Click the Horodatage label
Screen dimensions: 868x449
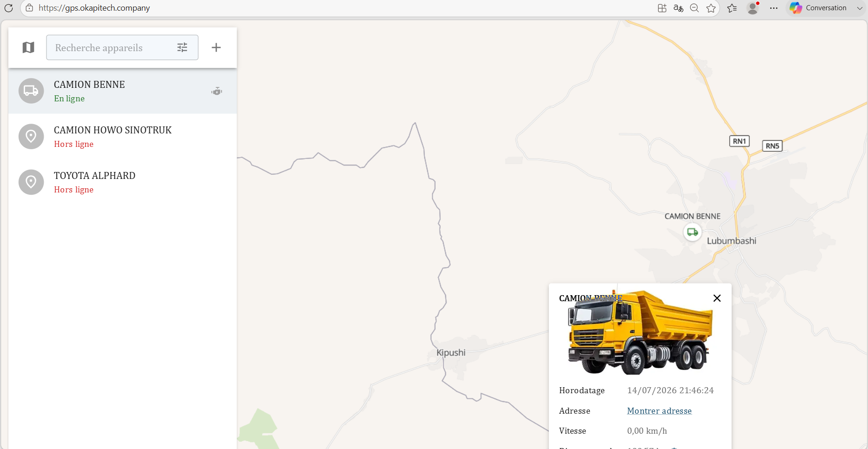582,390
